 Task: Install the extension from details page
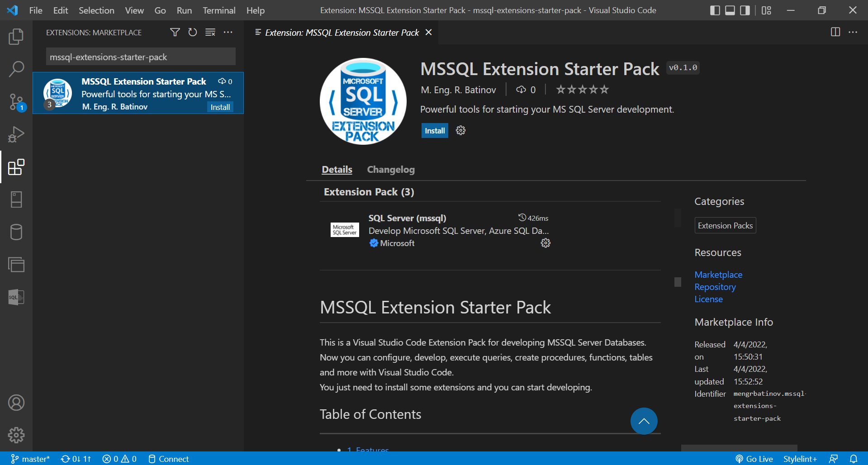coord(435,130)
